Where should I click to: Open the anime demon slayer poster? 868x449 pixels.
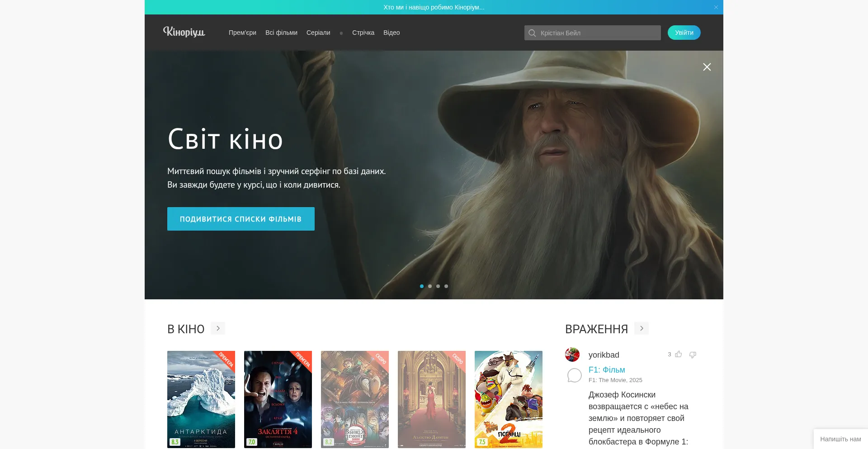click(355, 399)
